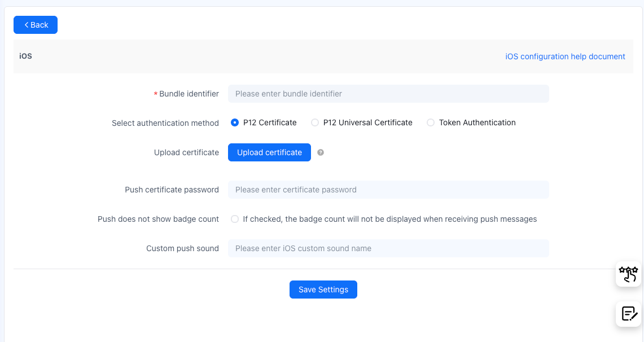Image resolution: width=644 pixels, height=342 pixels.
Task: Click Save Settings
Action: click(x=323, y=290)
